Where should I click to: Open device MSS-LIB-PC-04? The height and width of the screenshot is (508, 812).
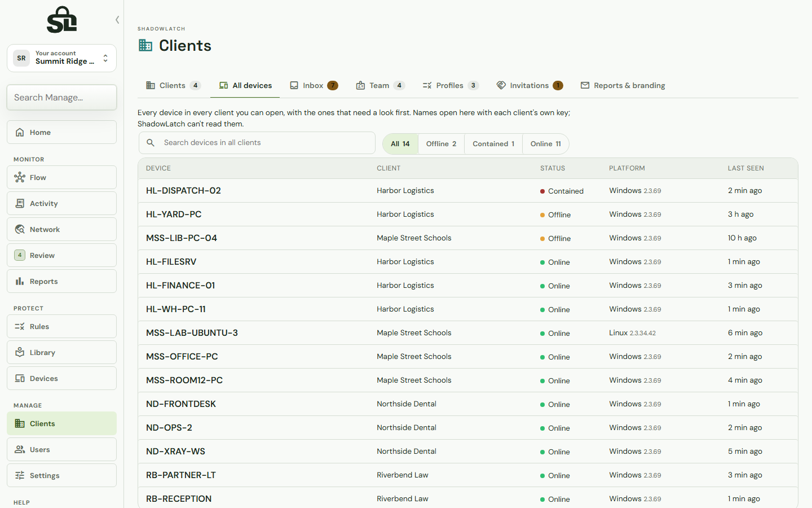182,238
